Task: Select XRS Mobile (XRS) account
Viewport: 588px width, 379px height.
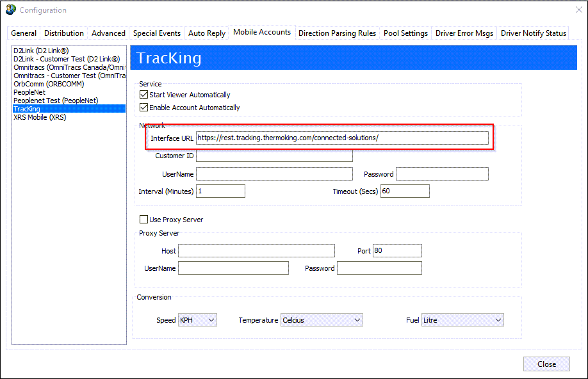Action: pyautogui.click(x=40, y=117)
